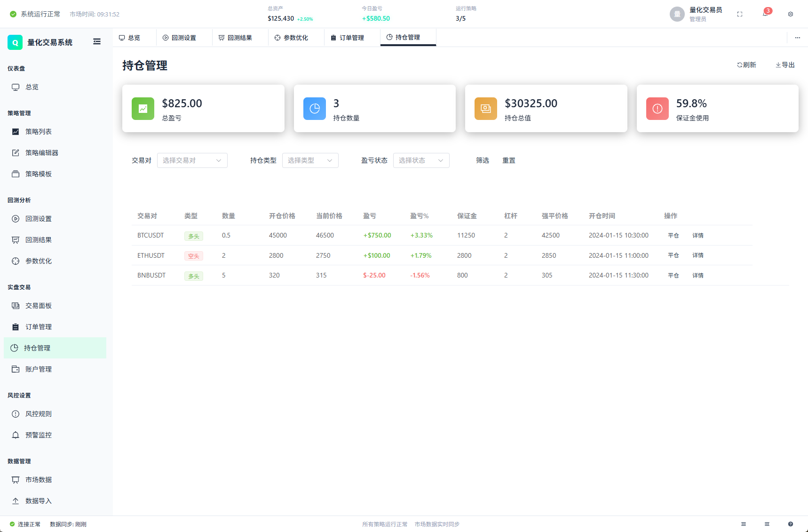Expand the 选择状态 P&L status dropdown
Image resolution: width=808 pixels, height=532 pixels.
click(x=421, y=160)
